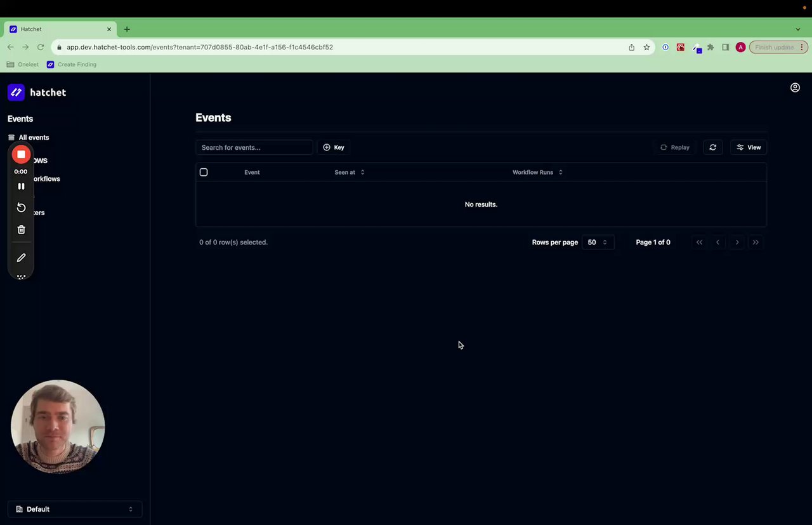Click the share page icon in address bar

631,47
